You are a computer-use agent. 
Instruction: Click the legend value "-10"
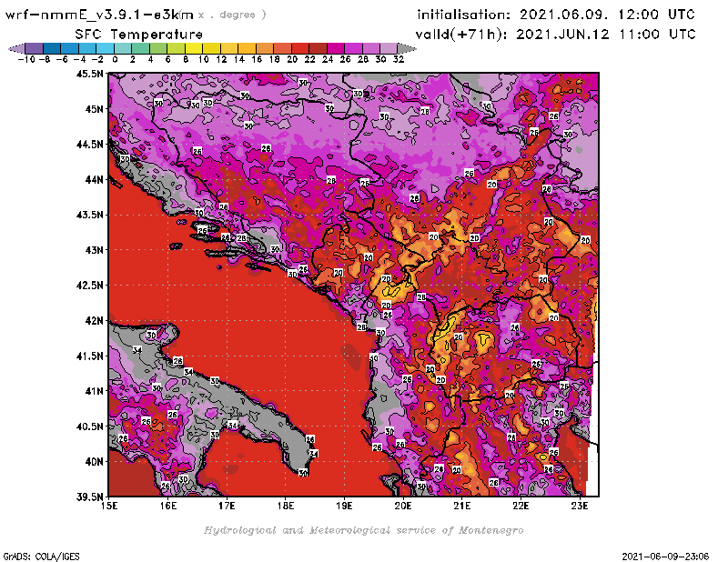pyautogui.click(x=26, y=59)
